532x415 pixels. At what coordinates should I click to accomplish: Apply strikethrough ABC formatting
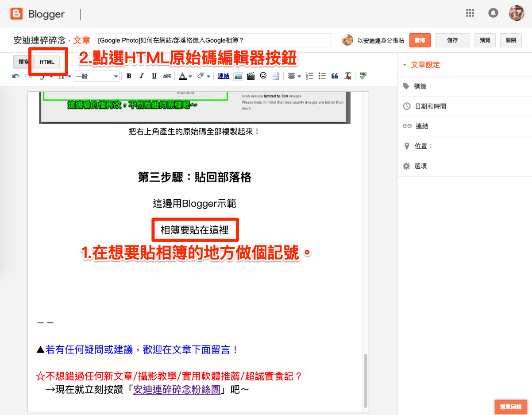point(167,76)
